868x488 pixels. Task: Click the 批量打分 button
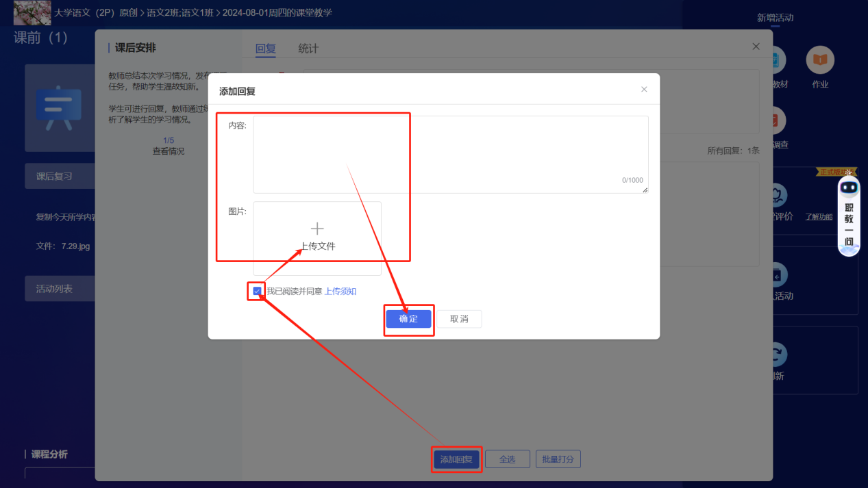[x=558, y=459]
